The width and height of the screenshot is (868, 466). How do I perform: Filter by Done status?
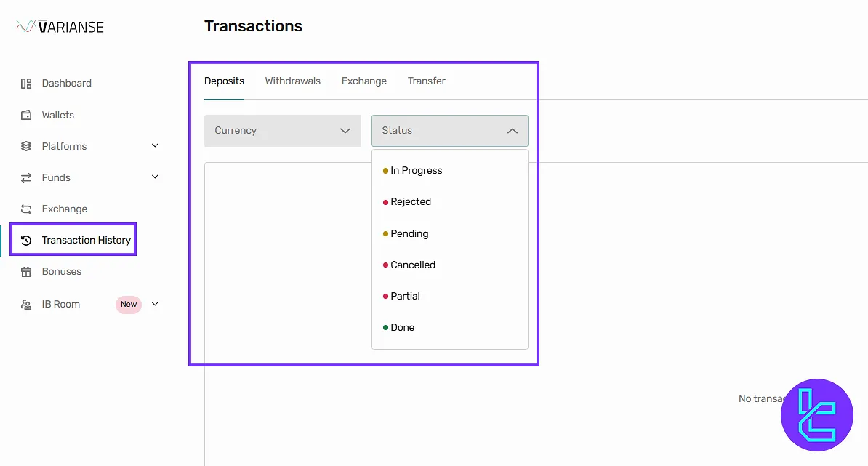pyautogui.click(x=402, y=328)
